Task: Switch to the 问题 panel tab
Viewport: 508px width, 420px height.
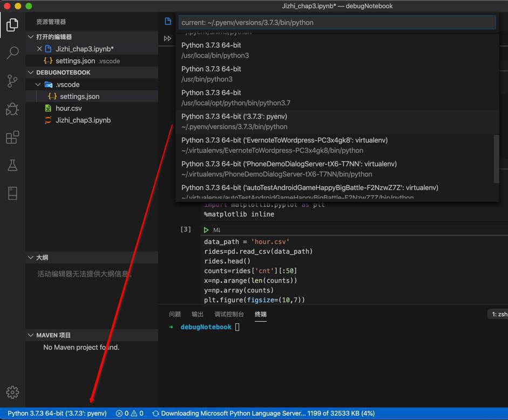Action: [x=175, y=314]
